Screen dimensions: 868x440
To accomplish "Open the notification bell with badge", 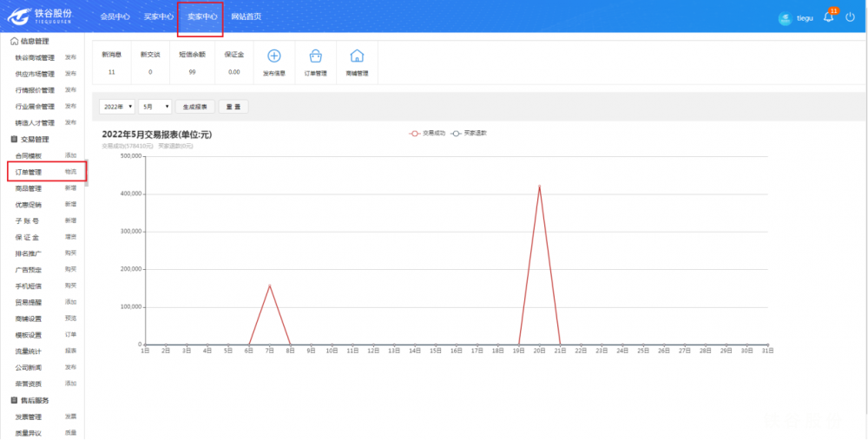I will tap(829, 16).
